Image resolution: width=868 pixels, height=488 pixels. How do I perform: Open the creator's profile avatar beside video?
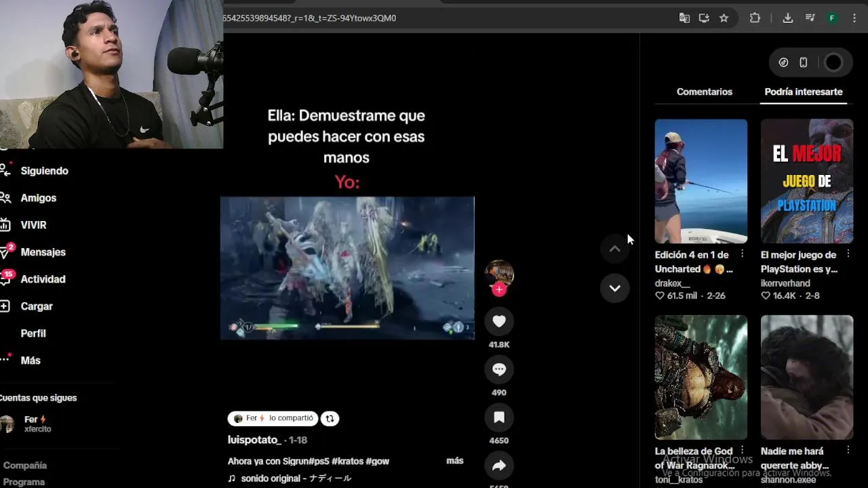(x=499, y=273)
